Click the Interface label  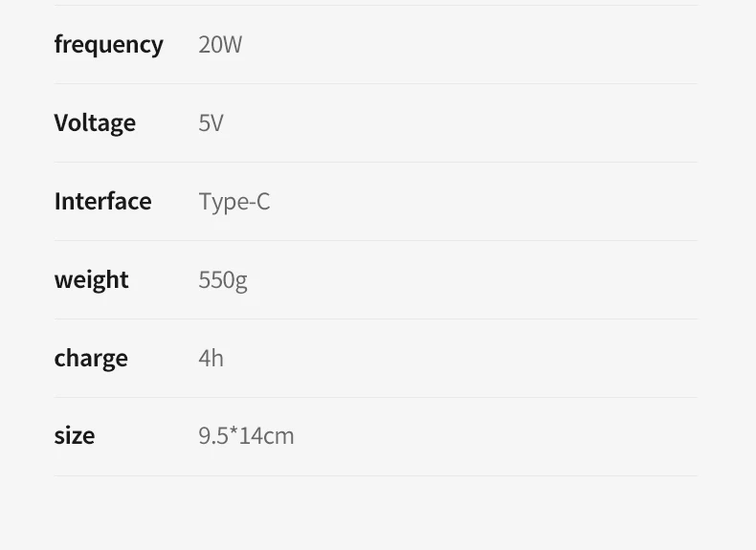coord(102,201)
